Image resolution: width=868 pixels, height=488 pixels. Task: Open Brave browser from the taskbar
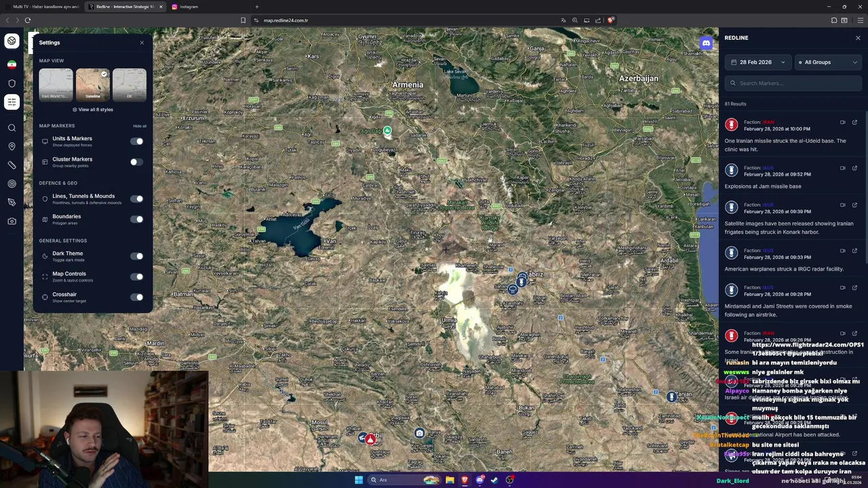[465, 480]
